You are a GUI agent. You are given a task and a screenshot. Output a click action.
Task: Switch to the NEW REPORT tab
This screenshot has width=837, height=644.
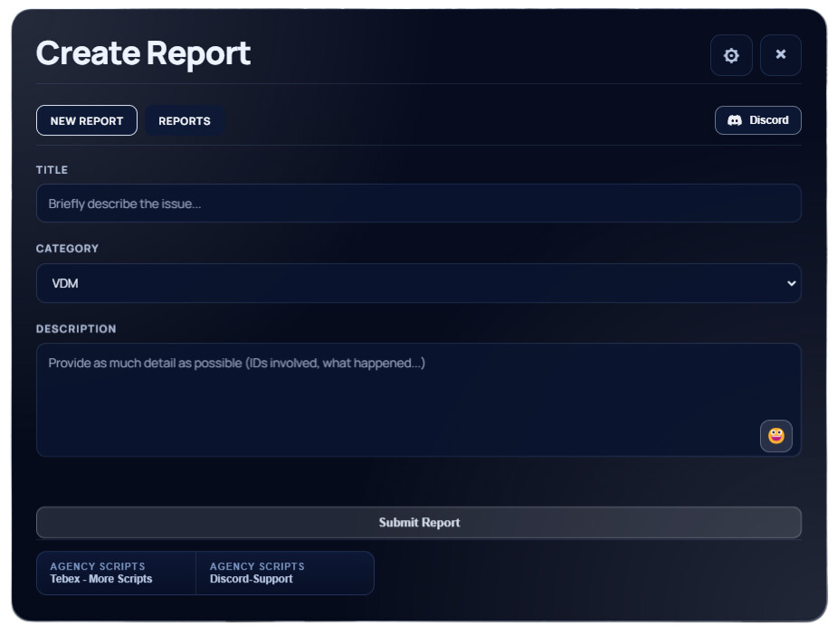point(87,121)
